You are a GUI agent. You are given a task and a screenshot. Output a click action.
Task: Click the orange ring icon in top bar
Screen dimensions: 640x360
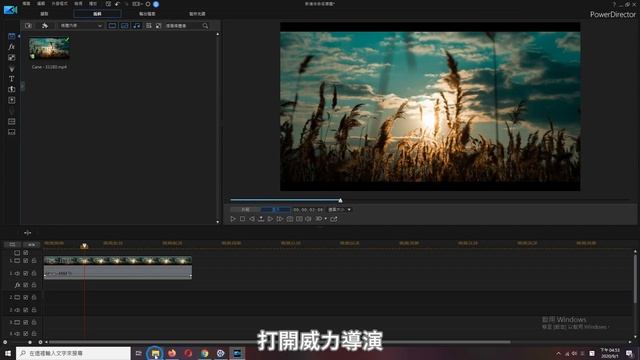(x=148, y=4)
